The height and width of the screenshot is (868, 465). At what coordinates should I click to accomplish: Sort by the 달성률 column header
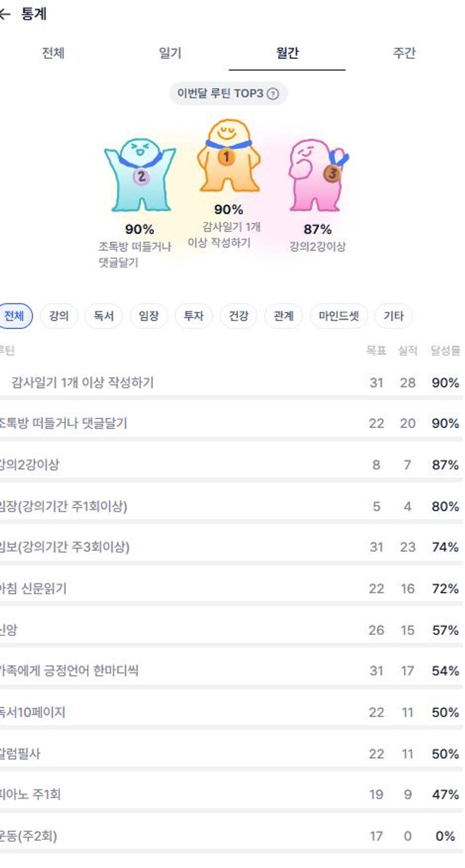click(445, 351)
